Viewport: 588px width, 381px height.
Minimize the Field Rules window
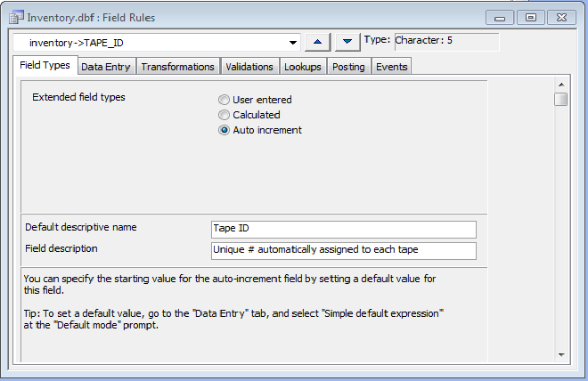click(x=500, y=18)
